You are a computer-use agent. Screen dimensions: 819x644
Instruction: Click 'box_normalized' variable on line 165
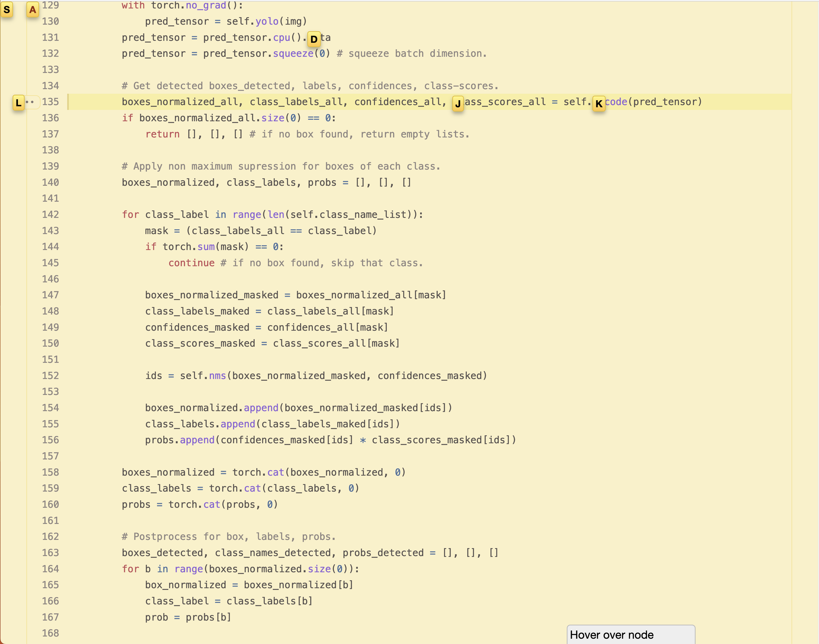[x=186, y=585]
